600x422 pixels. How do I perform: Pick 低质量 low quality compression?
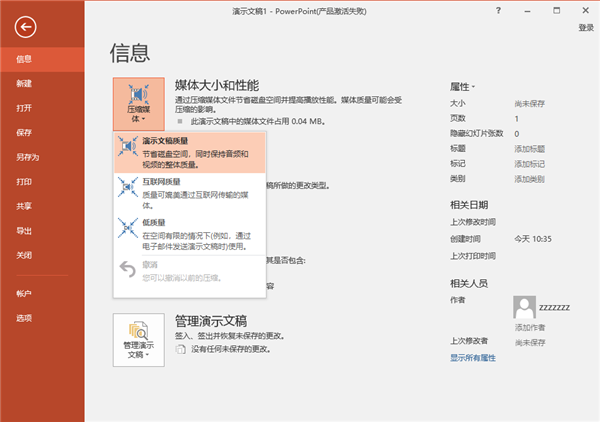coord(189,234)
